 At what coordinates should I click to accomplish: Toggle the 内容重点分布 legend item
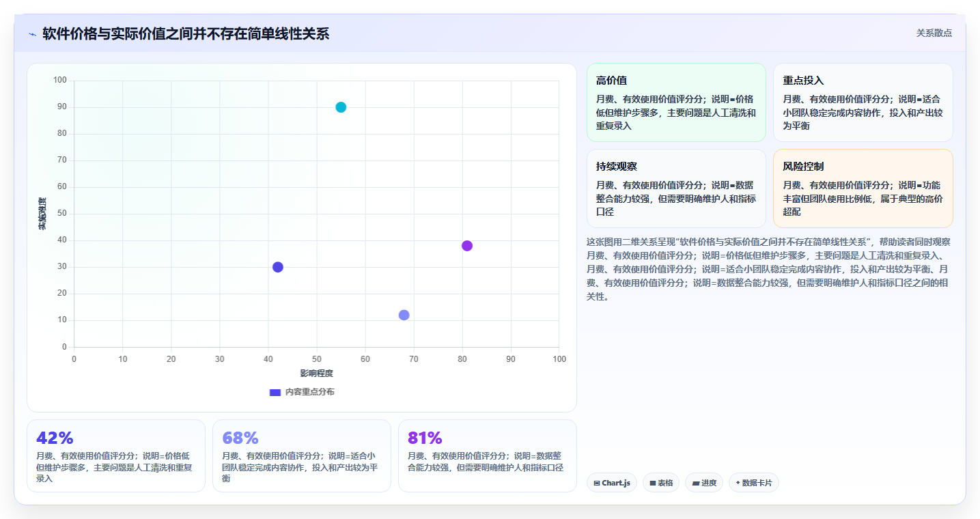pos(302,392)
